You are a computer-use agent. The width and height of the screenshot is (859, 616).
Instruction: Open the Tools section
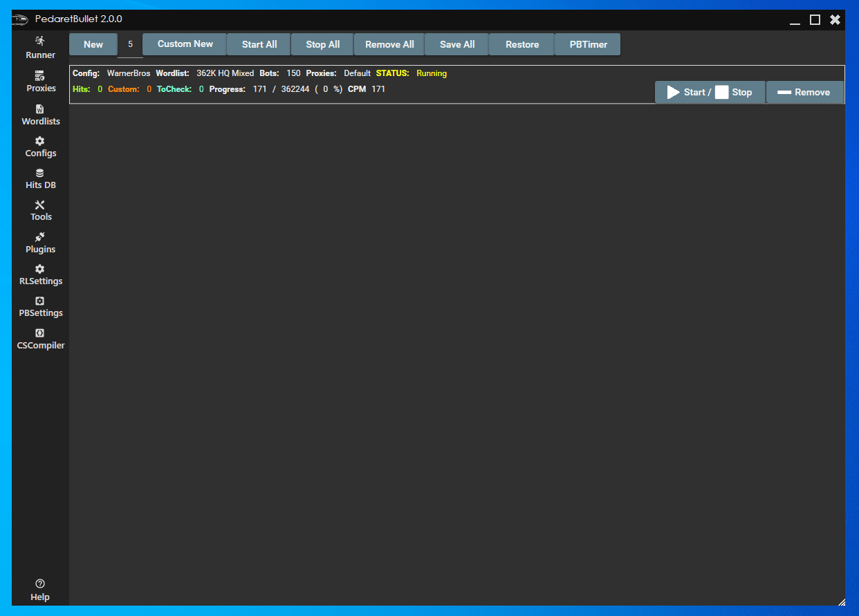(40, 210)
